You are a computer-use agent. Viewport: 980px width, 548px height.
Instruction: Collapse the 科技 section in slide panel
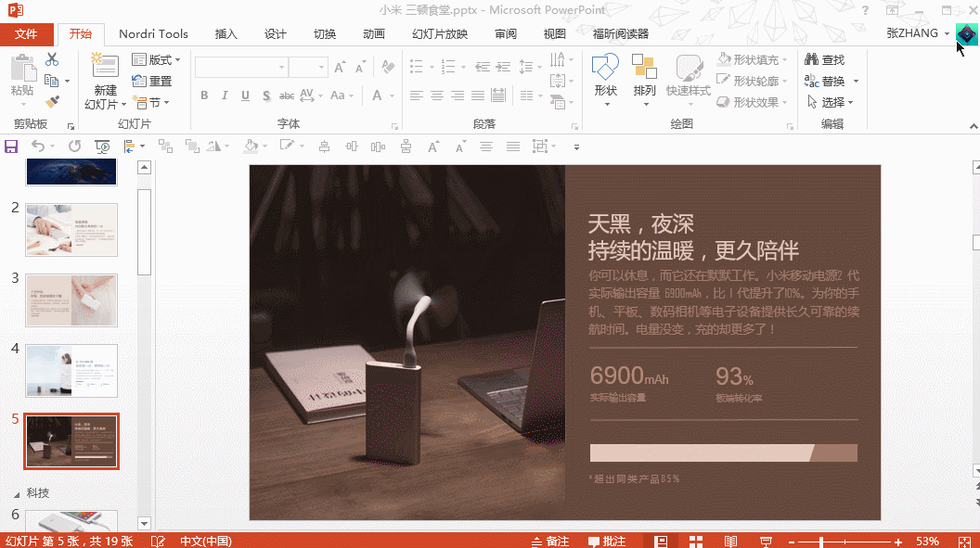pos(17,492)
